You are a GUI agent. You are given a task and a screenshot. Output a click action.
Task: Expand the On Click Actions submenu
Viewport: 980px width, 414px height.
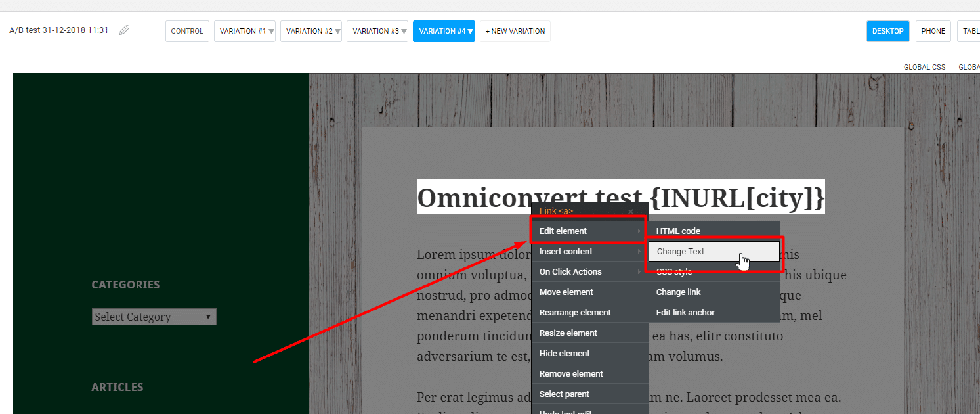coord(589,272)
